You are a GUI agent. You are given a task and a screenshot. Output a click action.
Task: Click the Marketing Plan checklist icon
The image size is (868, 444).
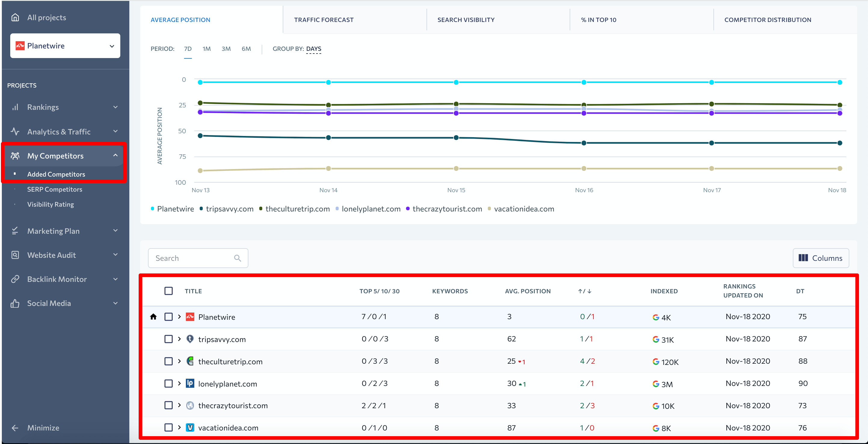[15, 231]
